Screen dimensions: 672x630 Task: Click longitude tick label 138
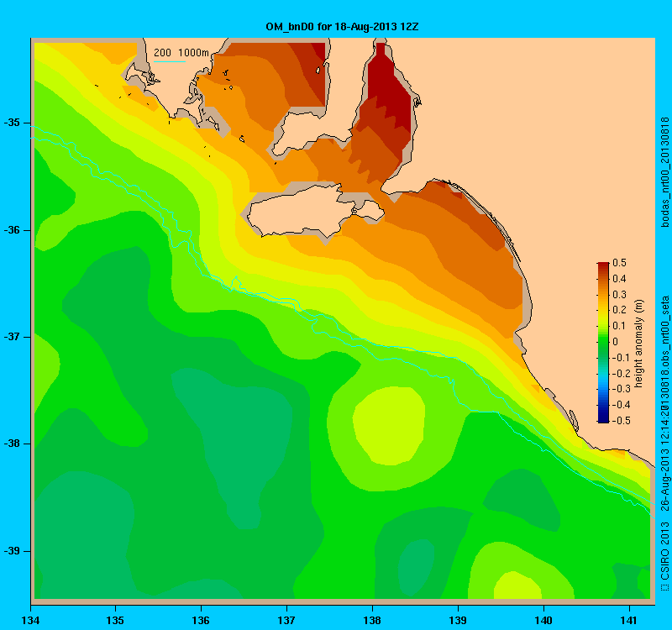click(372, 621)
